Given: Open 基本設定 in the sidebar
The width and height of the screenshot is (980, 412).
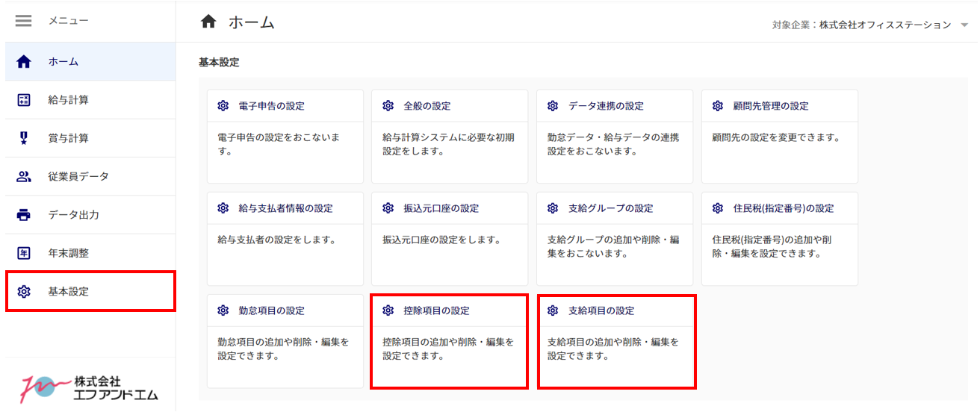Looking at the screenshot, I should point(90,292).
